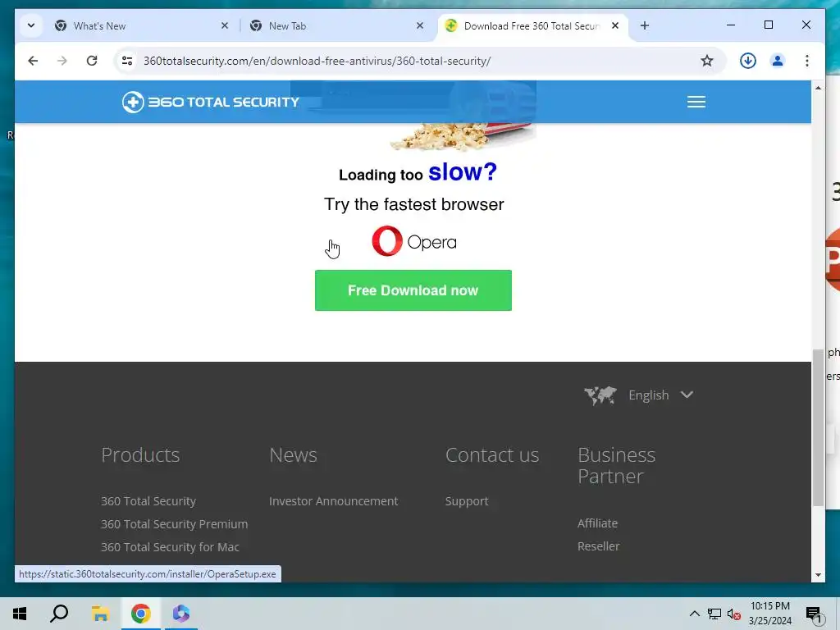The image size is (840, 630).
Task: Click the muted volume tray icon
Action: pyautogui.click(x=733, y=614)
